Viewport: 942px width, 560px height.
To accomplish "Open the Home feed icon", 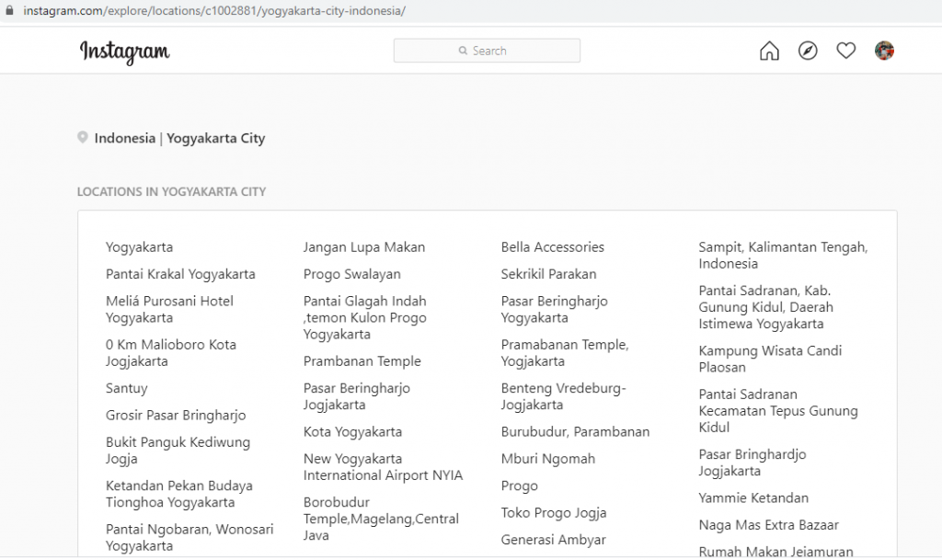I will pyautogui.click(x=769, y=51).
